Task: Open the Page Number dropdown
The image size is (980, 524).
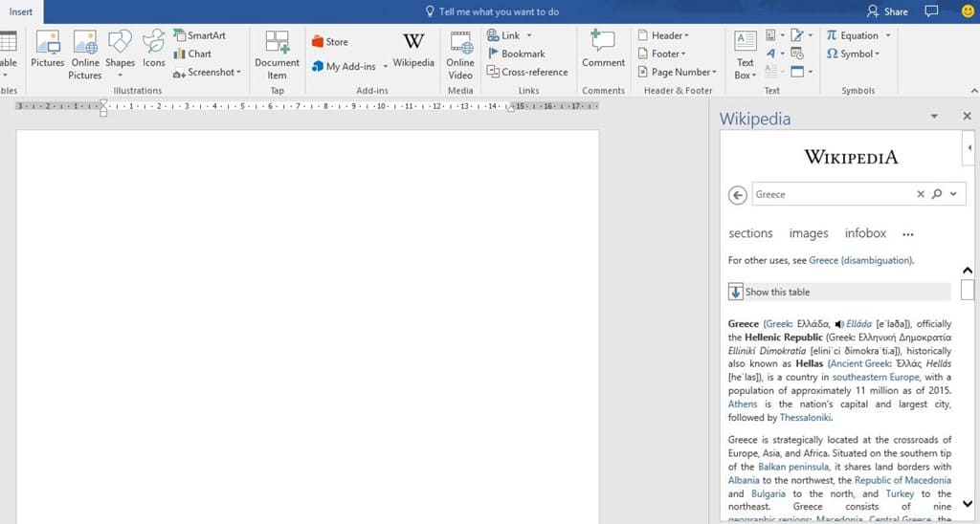Action: pos(714,73)
